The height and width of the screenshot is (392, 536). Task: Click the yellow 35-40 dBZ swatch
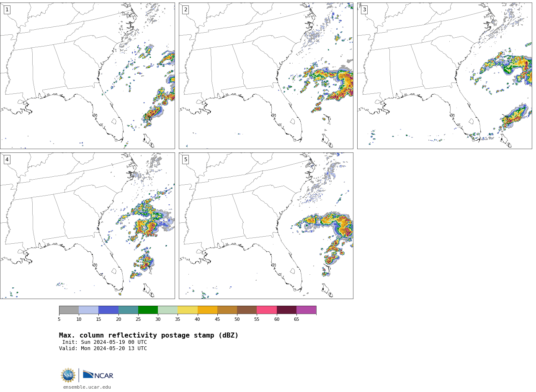tap(188, 310)
